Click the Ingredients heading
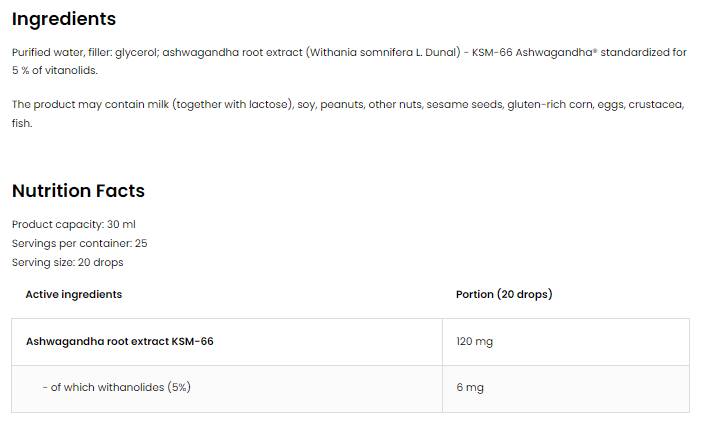Viewport: 702px width, 423px height. [x=64, y=19]
